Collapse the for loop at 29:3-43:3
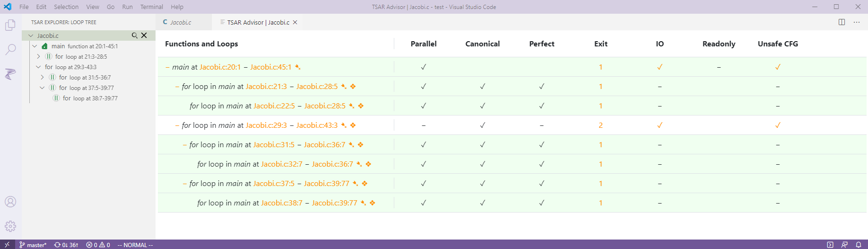Screen dimensions: 868x249 [38, 67]
